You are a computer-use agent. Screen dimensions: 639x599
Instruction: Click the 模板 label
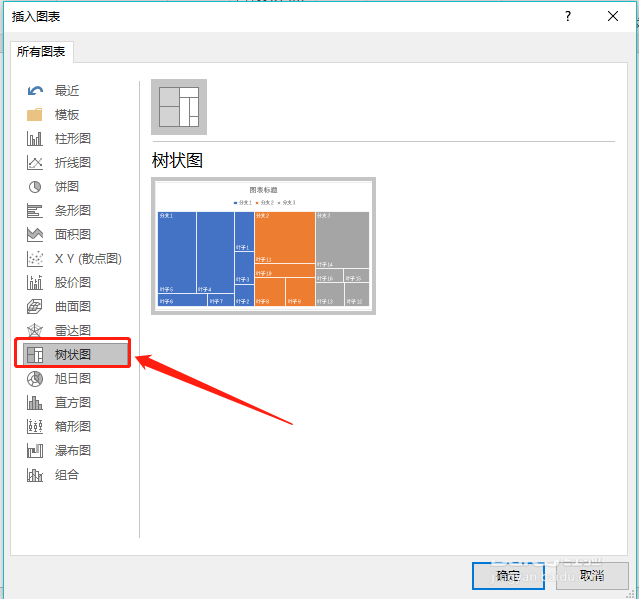click(67, 115)
